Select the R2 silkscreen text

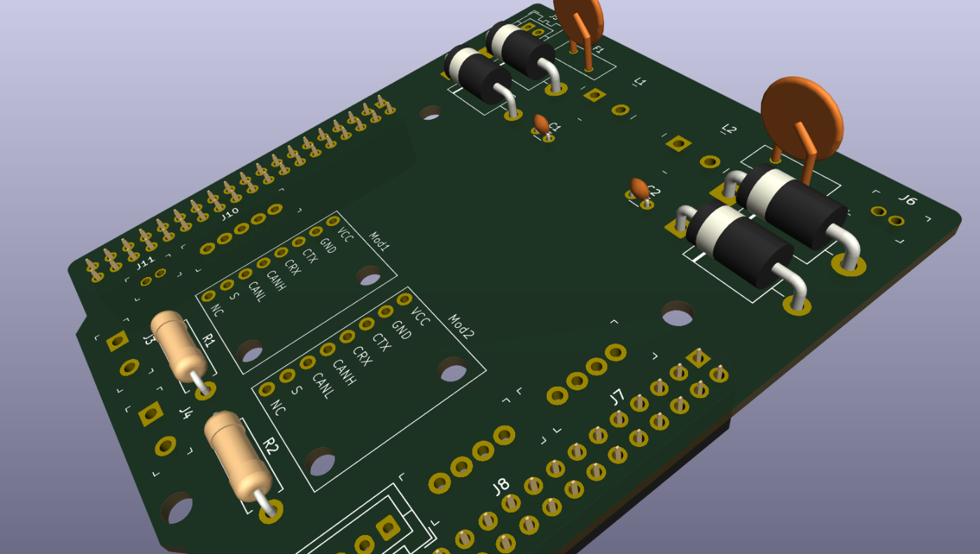click(x=270, y=445)
